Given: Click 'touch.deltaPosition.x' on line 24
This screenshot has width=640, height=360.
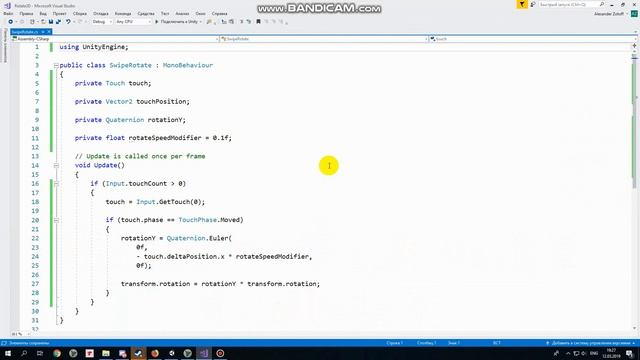Looking at the screenshot, I should (x=184, y=256).
